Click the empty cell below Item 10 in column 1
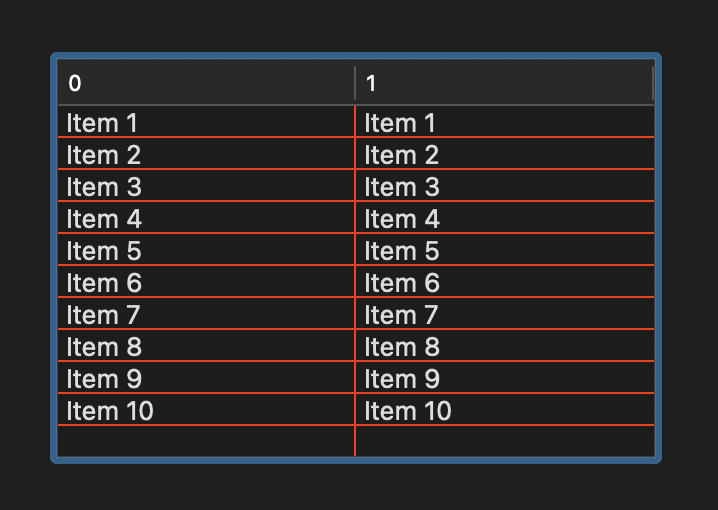Viewport: 718px width, 510px height. 504,441
